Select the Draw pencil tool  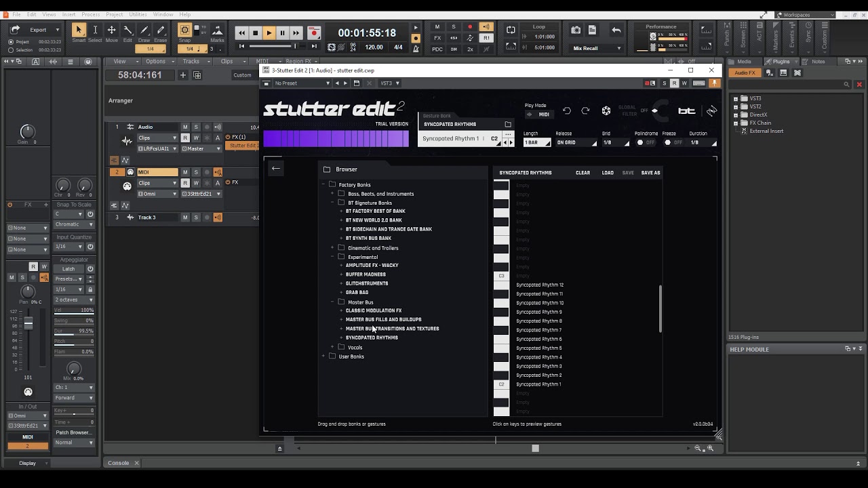tap(144, 30)
